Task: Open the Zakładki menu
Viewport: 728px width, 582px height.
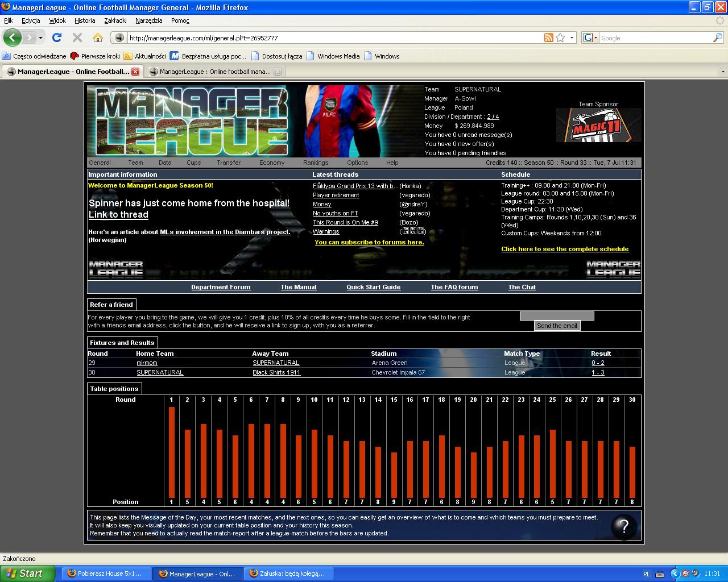Action: click(x=115, y=20)
